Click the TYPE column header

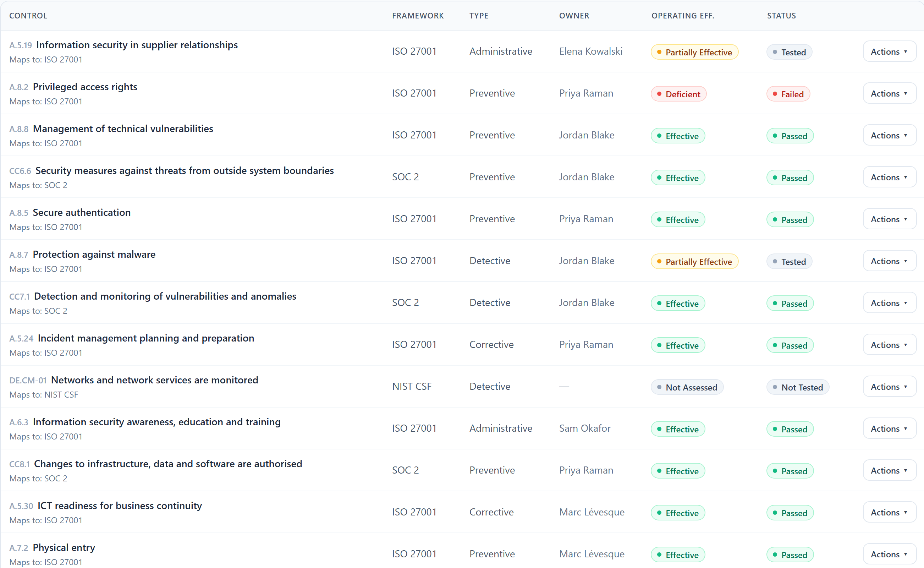(x=479, y=16)
